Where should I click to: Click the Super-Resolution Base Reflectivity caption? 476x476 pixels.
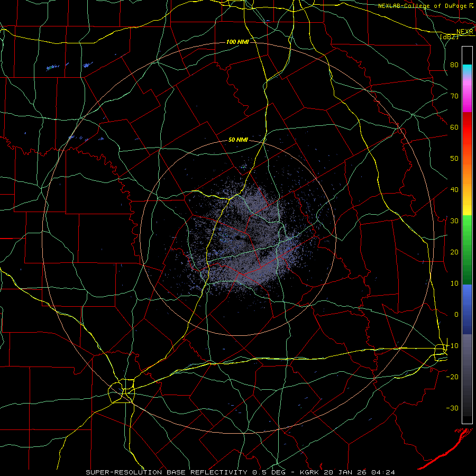[x=241, y=472]
